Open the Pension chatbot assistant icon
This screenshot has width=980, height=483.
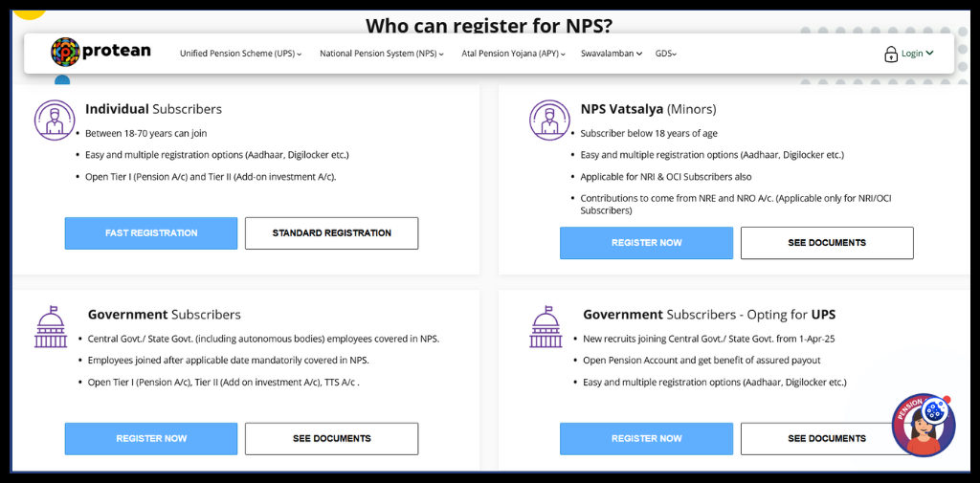(x=923, y=424)
